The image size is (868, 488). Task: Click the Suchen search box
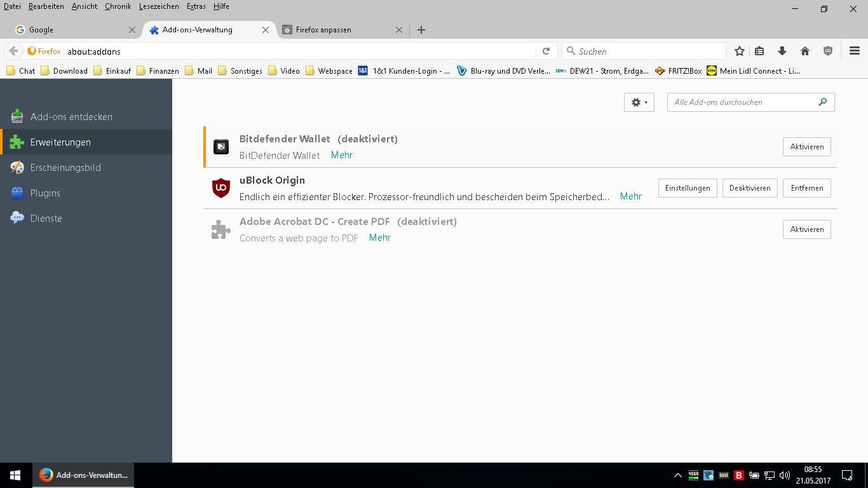click(x=644, y=51)
